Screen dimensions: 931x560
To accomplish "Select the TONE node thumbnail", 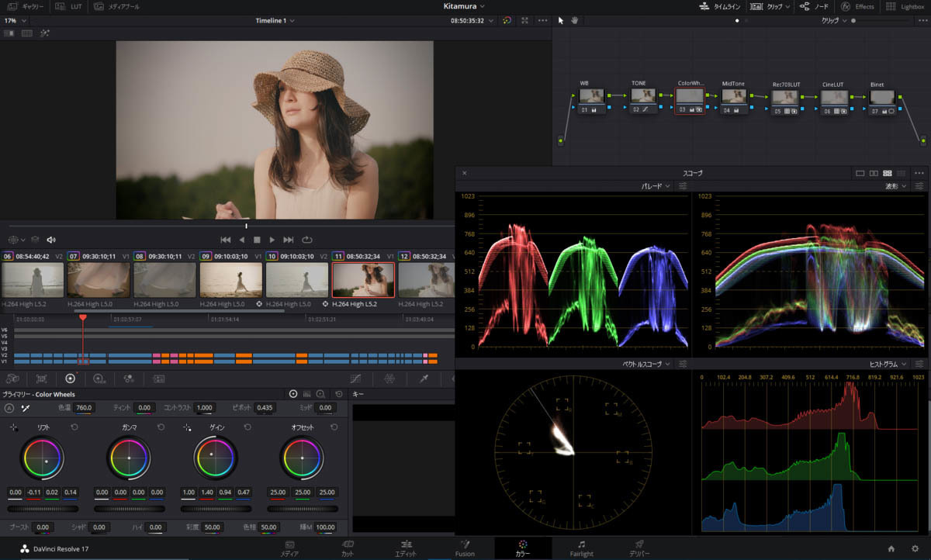I will point(643,96).
